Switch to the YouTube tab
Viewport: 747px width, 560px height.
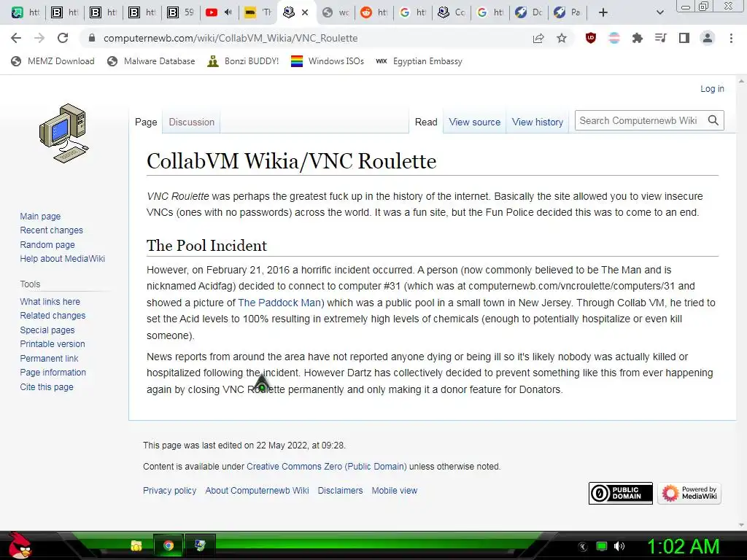coord(218,12)
